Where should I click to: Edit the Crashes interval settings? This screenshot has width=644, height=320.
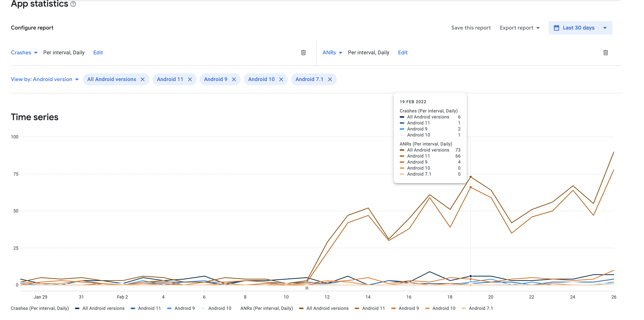98,53
